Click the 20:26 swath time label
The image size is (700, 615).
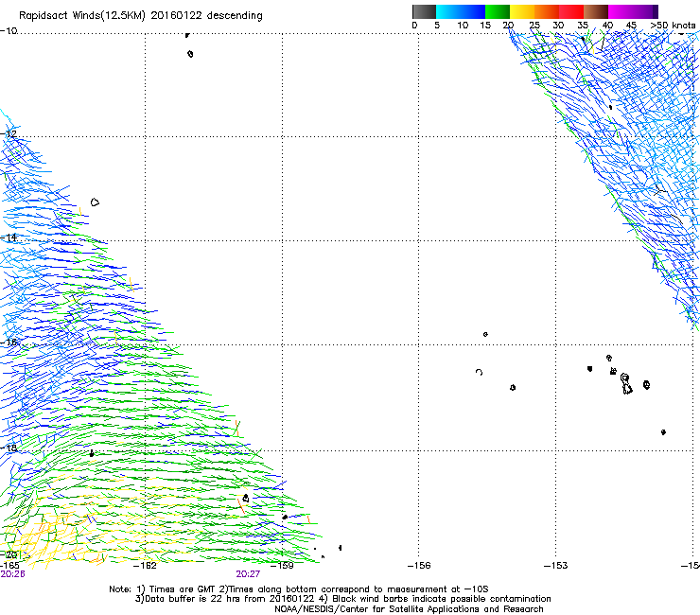[x=12, y=574]
